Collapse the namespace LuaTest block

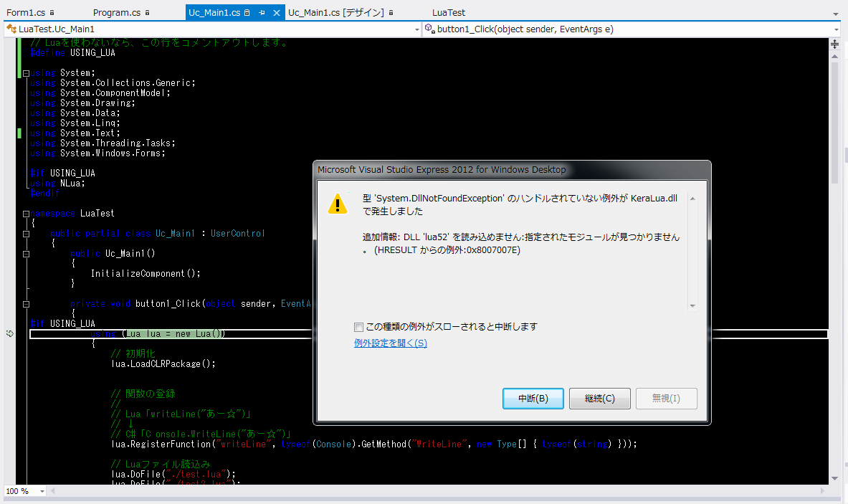[x=26, y=214]
